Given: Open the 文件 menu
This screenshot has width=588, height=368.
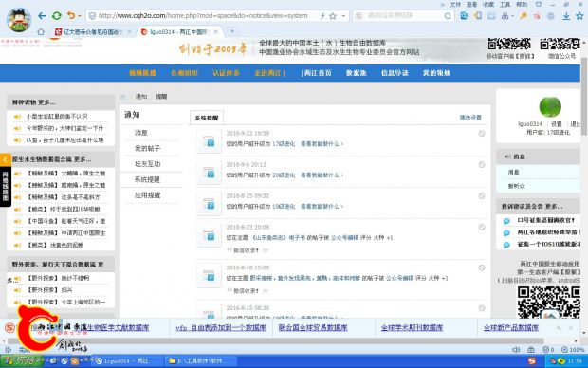Looking at the screenshot, I should click(x=455, y=4).
